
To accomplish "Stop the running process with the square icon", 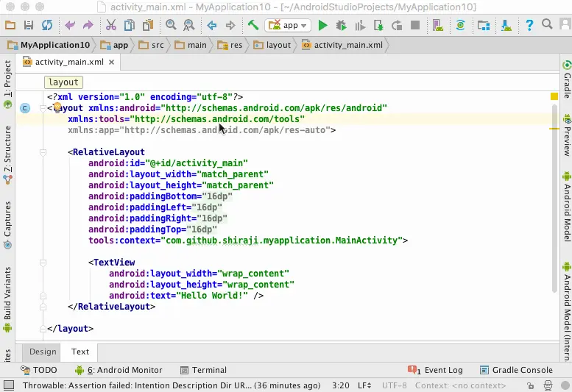I will pos(414,25).
